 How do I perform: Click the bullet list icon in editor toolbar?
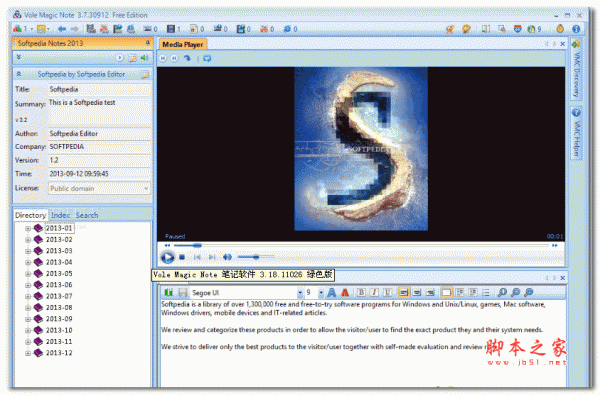[x=486, y=293]
